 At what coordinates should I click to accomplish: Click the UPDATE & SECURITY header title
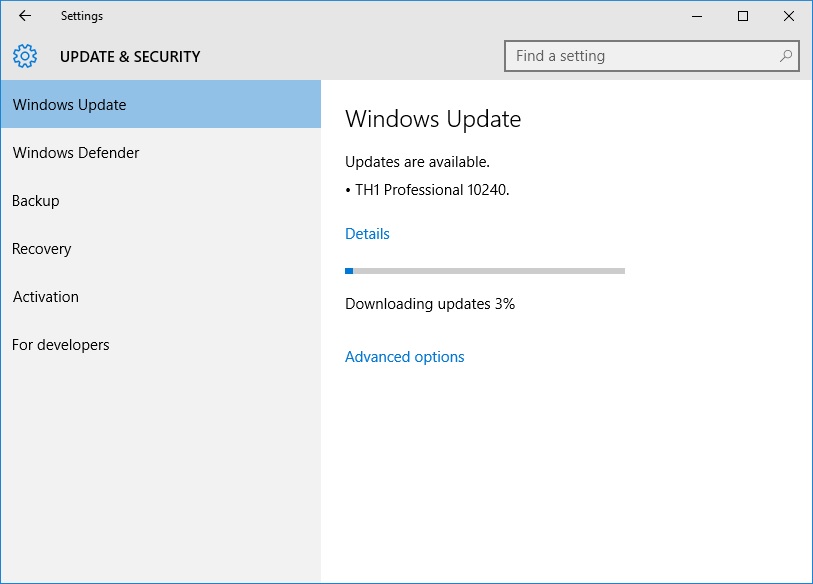pos(130,57)
